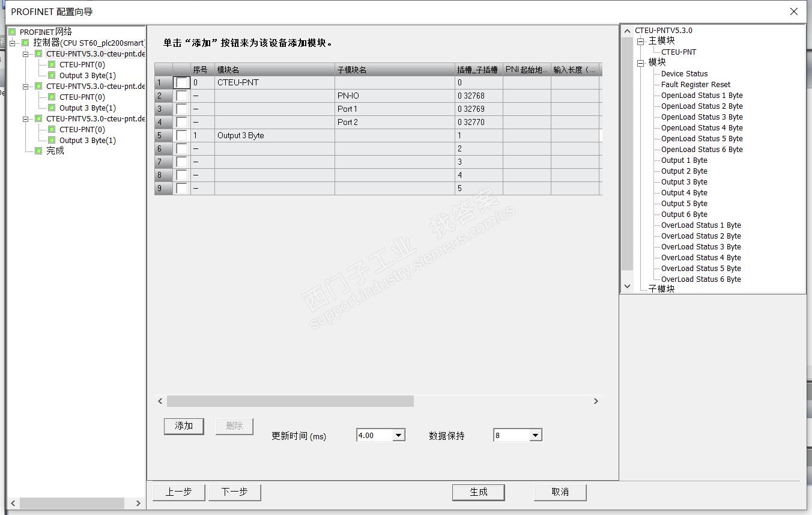Image resolution: width=812 pixels, height=515 pixels.
Task: Collapse the 模块 node in the catalog tree
Action: (x=641, y=62)
